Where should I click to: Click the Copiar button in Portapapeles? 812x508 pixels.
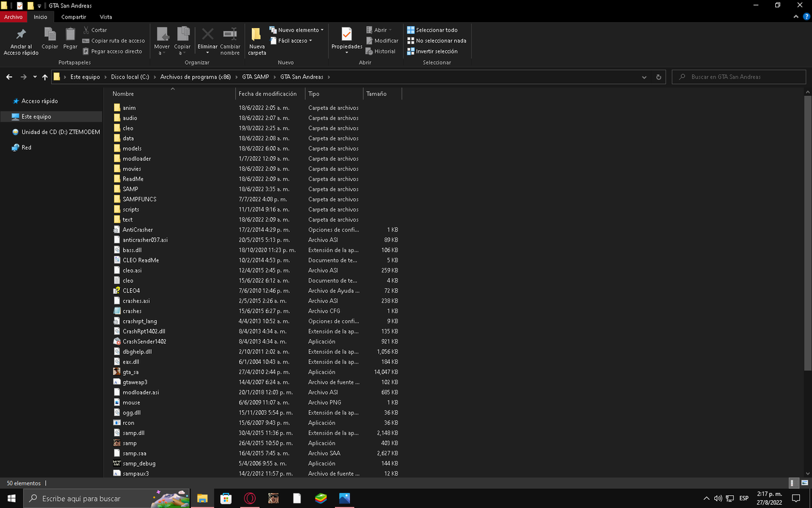click(x=49, y=39)
